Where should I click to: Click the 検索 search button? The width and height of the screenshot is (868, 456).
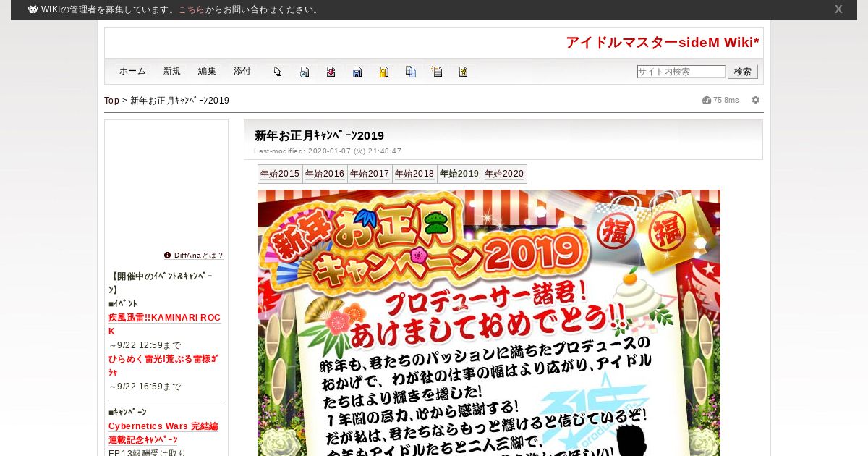[743, 72]
